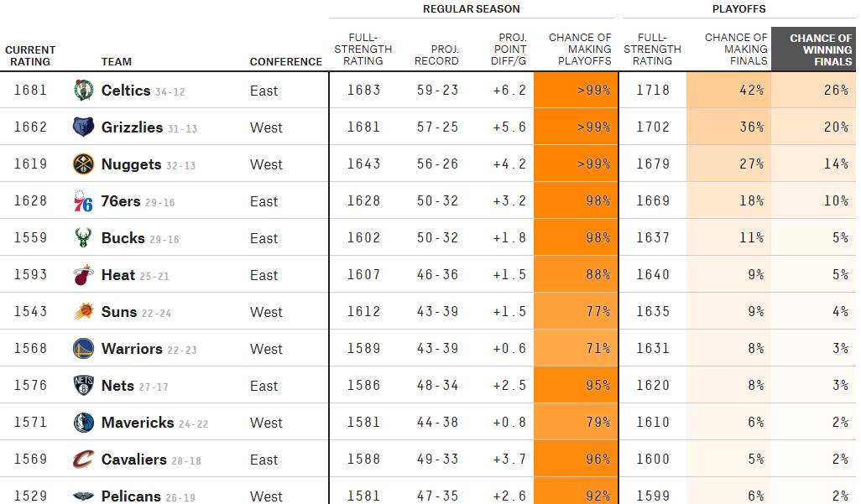Sort by Conference column header
Screen dimensions: 861x504
[x=285, y=61]
